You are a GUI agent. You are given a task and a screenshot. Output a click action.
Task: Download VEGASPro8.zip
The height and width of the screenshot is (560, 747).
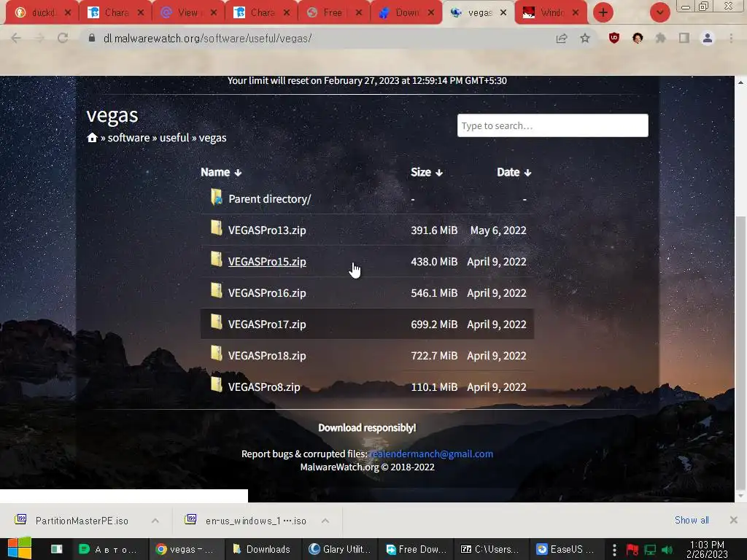click(x=264, y=387)
